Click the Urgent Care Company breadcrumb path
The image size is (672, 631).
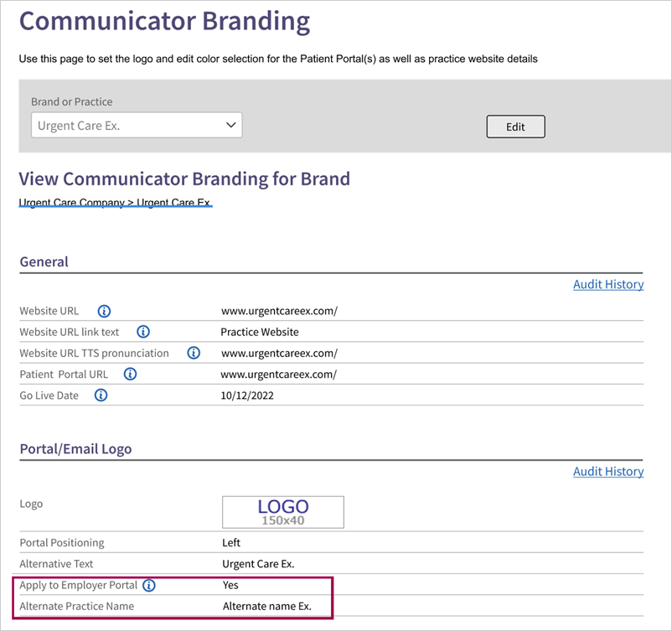tap(116, 202)
